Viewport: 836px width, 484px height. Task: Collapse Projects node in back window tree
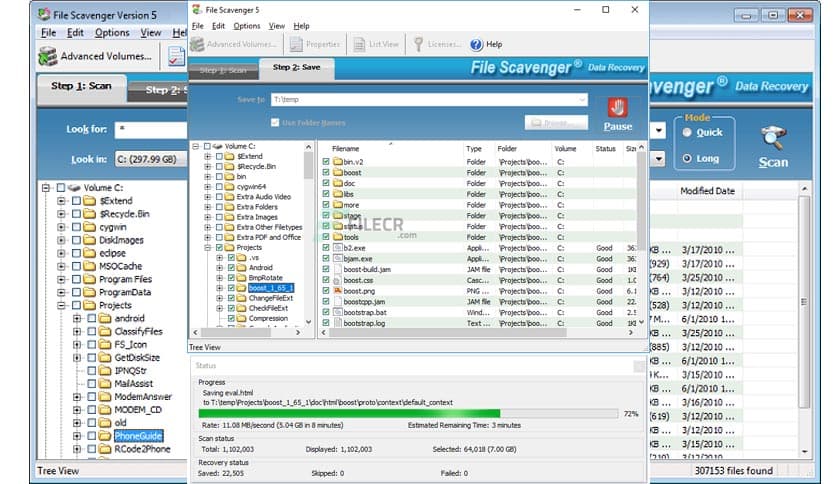coord(61,305)
